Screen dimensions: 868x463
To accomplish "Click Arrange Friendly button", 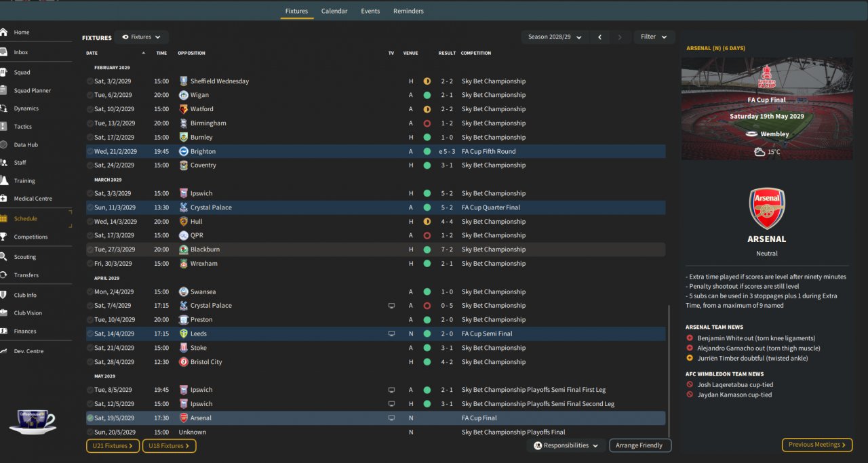I will [x=640, y=445].
